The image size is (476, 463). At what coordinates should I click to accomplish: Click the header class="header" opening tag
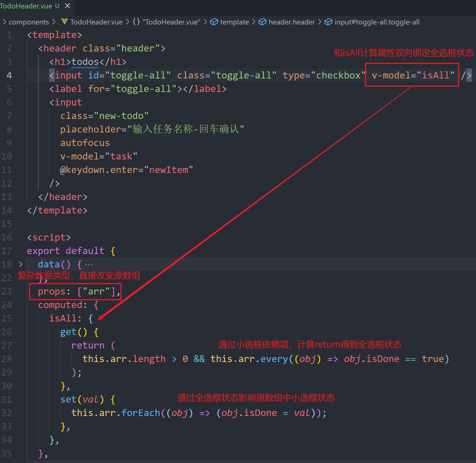pyautogui.click(x=101, y=48)
